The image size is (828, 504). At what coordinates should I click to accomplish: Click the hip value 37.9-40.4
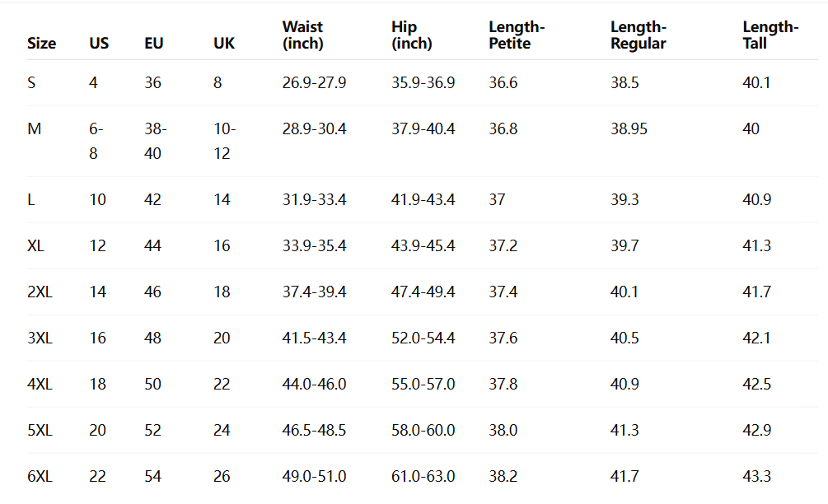click(423, 128)
